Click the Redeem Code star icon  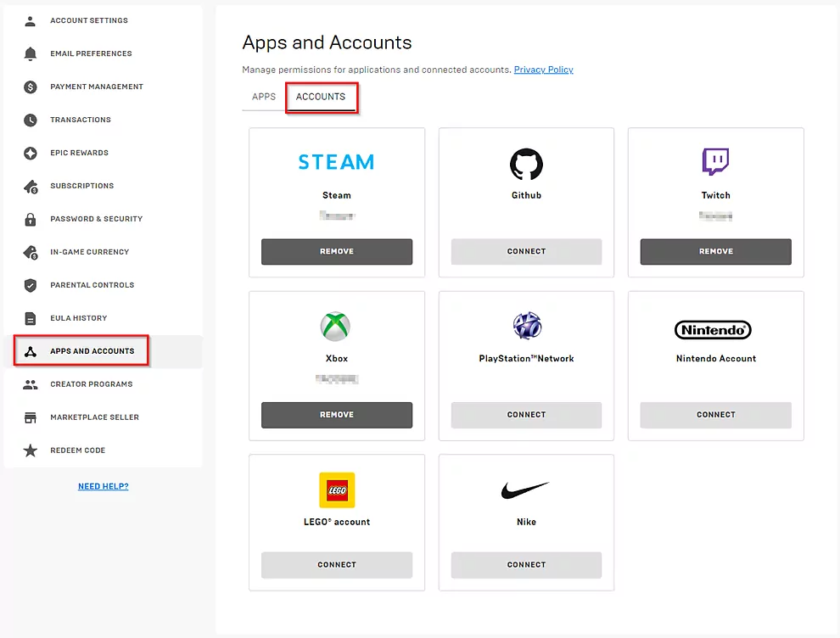pyautogui.click(x=31, y=451)
